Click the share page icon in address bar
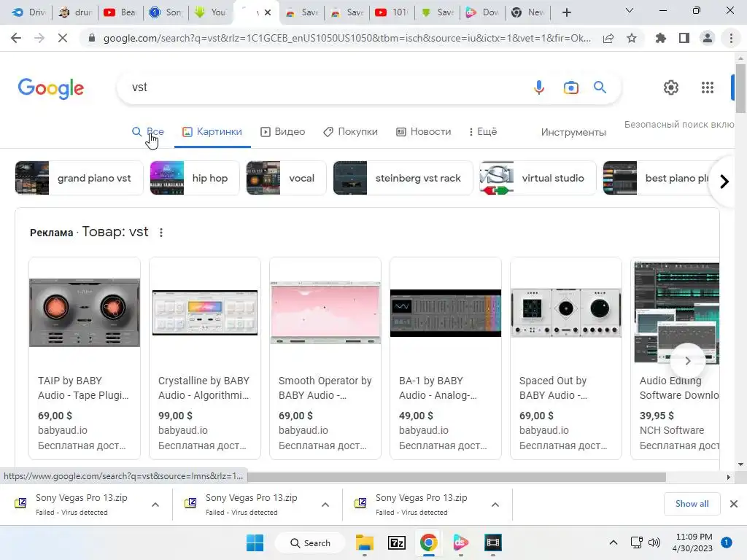The width and height of the screenshot is (747, 560). pos(608,38)
